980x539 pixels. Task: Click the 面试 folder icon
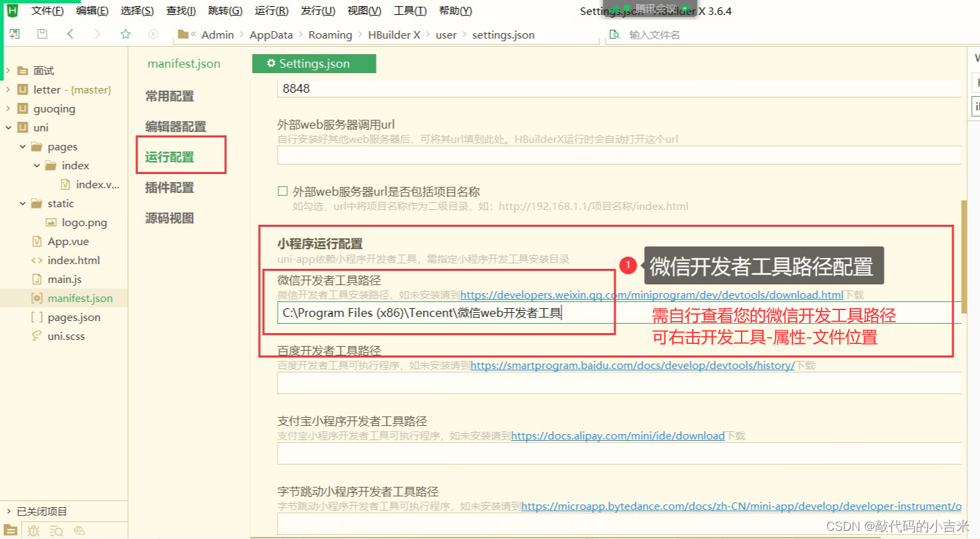(22, 70)
